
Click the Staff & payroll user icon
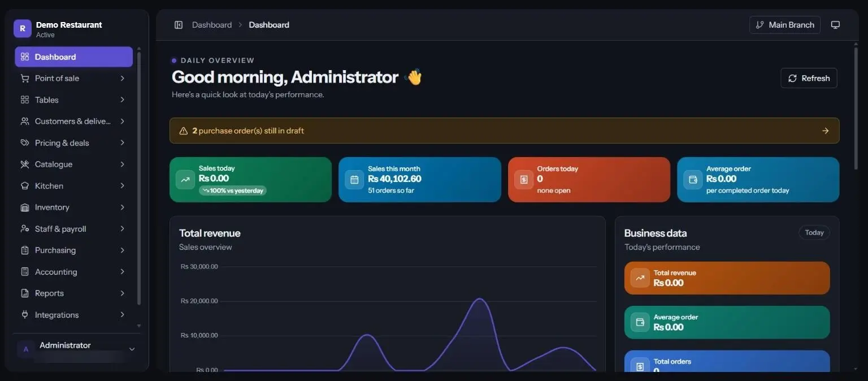click(x=25, y=229)
